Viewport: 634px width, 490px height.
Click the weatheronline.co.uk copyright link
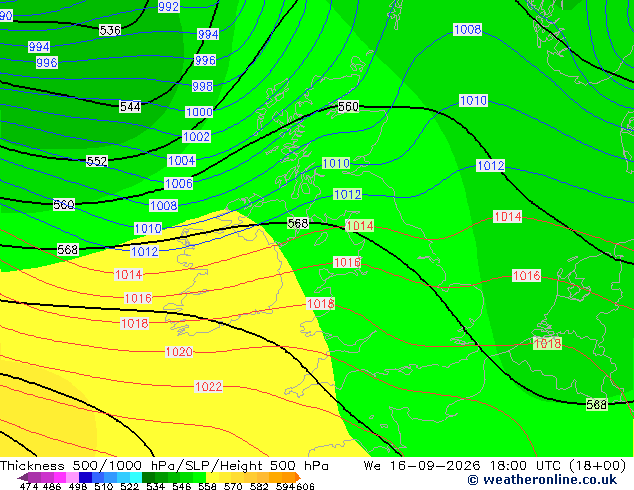(x=542, y=480)
